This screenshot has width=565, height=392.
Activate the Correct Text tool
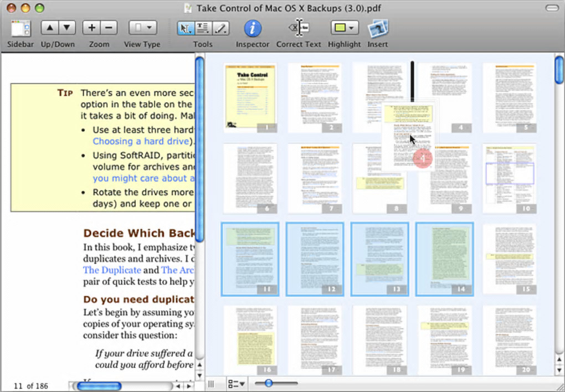point(299,28)
